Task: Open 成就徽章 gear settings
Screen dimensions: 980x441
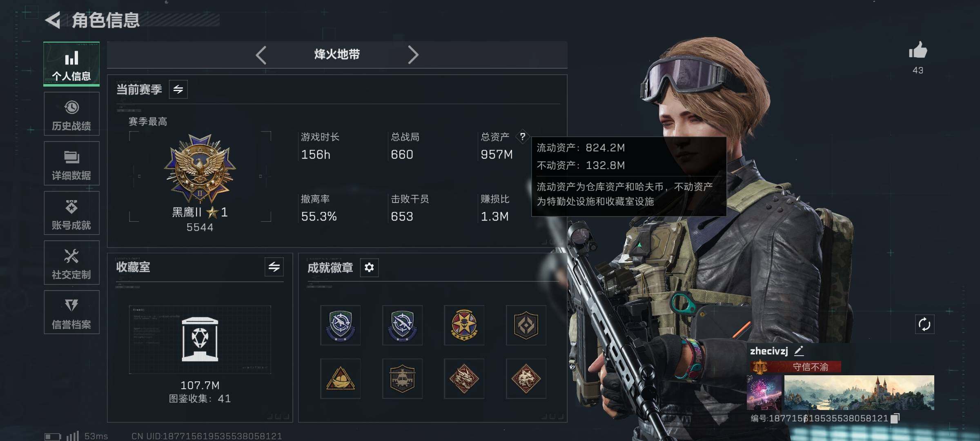Action: 369,267
